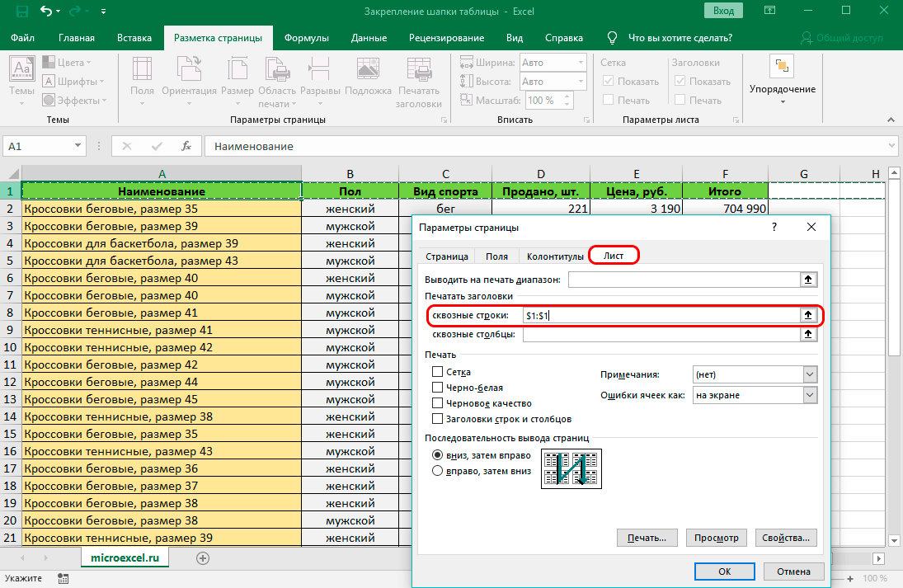Collapse print range selection dialog button
Viewport: 903px width, 588px height.
coord(808,280)
